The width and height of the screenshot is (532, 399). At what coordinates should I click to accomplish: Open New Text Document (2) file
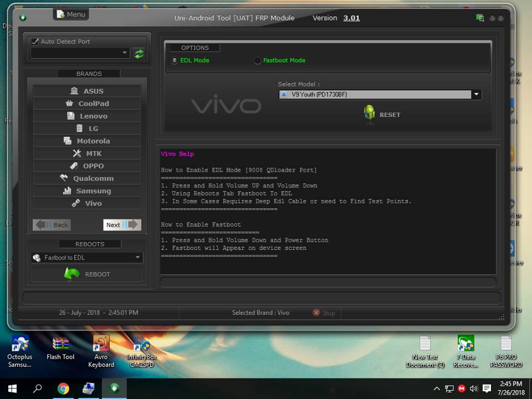(425, 351)
